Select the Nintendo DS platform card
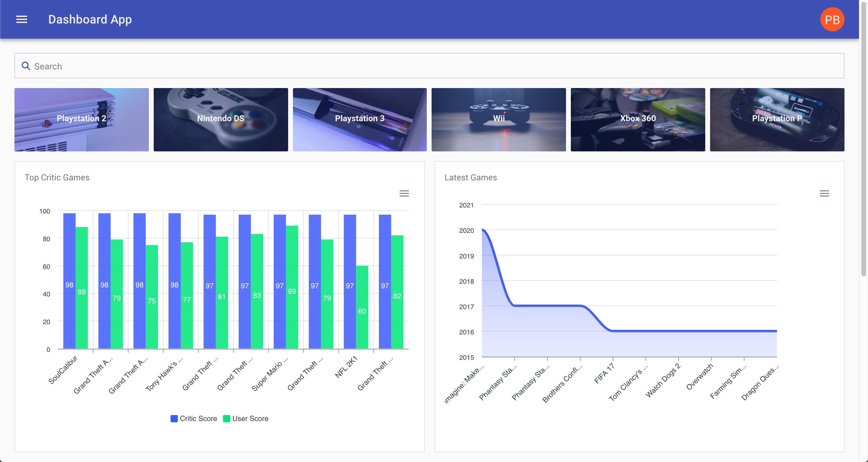The width and height of the screenshot is (868, 462). click(221, 120)
